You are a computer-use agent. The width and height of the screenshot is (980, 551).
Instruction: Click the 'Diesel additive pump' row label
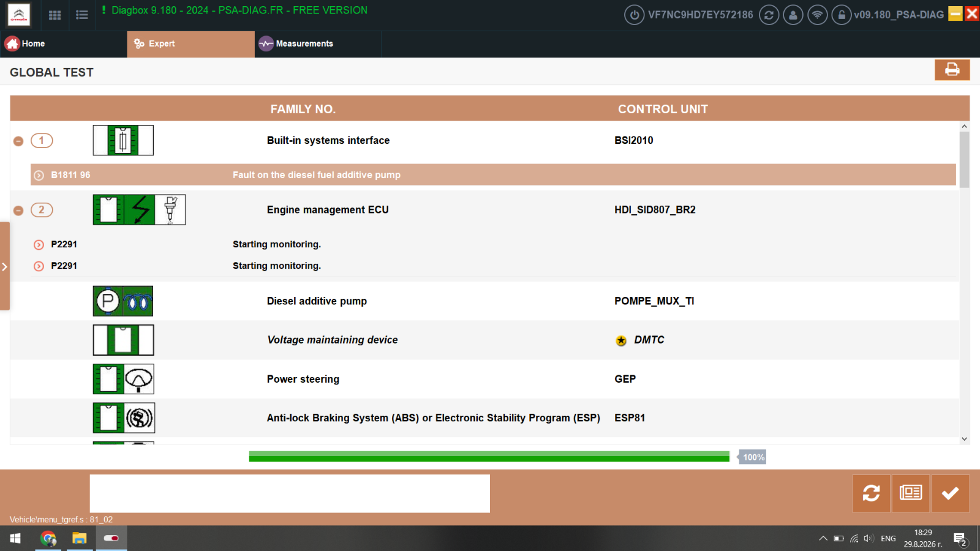[x=317, y=301]
